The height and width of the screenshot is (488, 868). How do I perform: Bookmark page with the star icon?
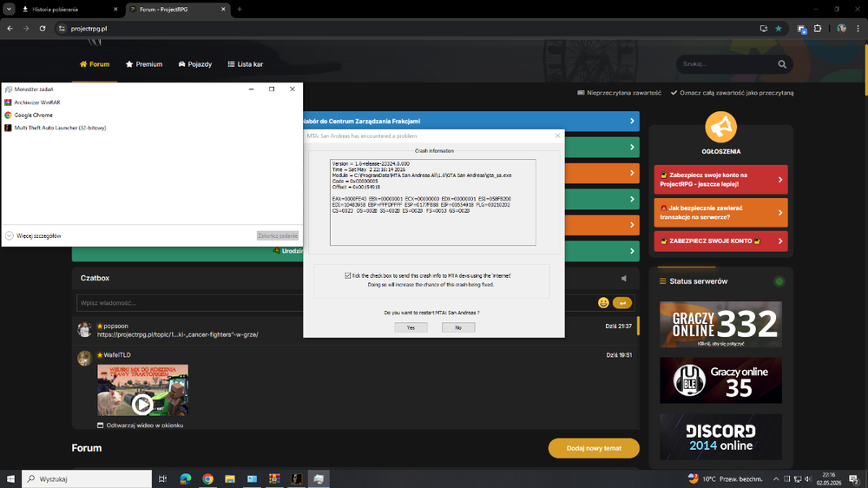tap(779, 29)
